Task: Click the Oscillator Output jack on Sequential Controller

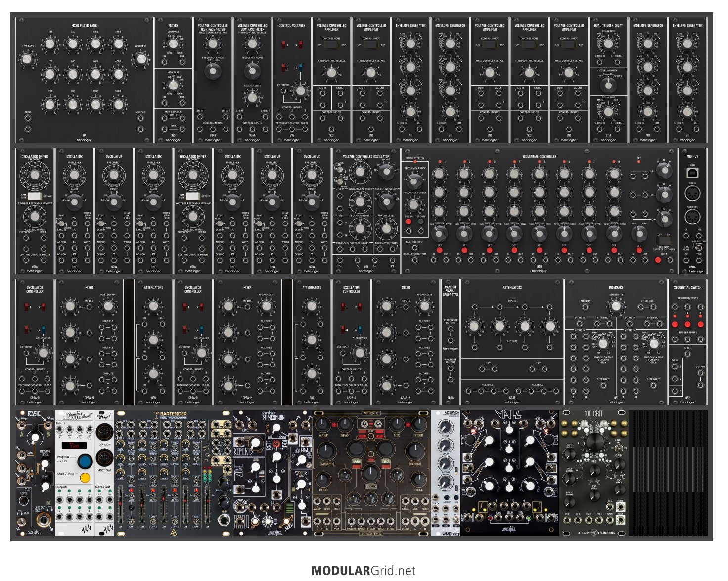Action: (414, 261)
